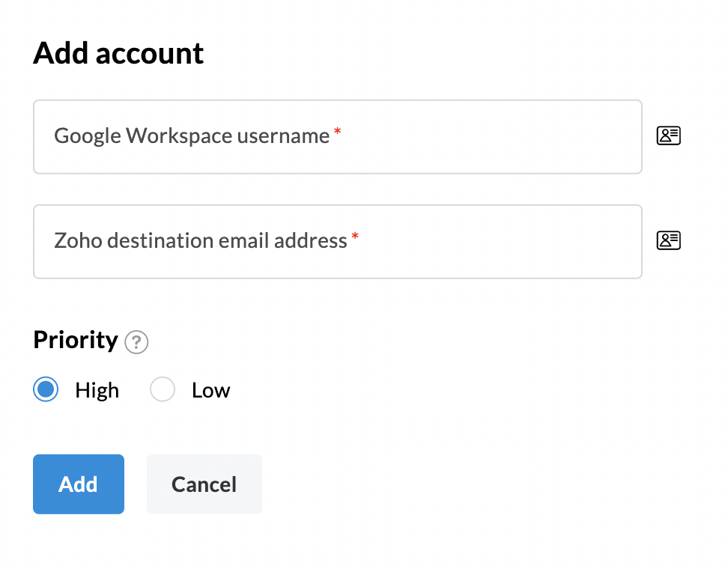Open contact picker beside Zoho destination email
Viewport: 728px width, 572px height.
click(669, 240)
